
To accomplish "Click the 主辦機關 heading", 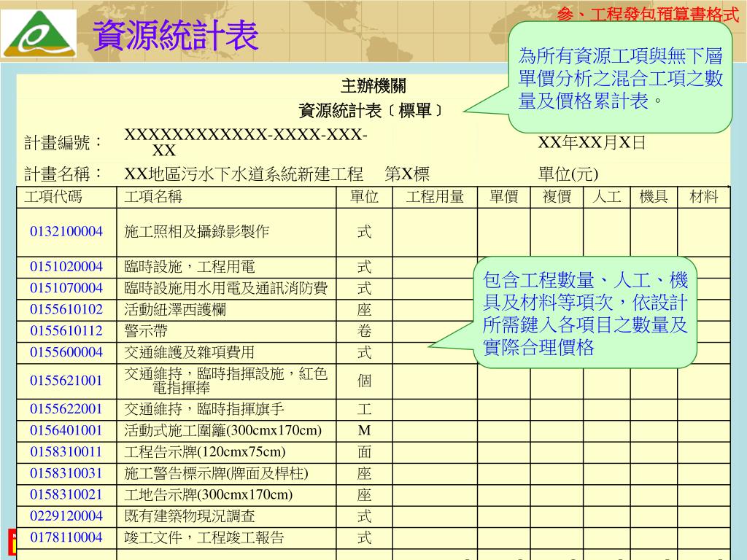I will coord(373,86).
